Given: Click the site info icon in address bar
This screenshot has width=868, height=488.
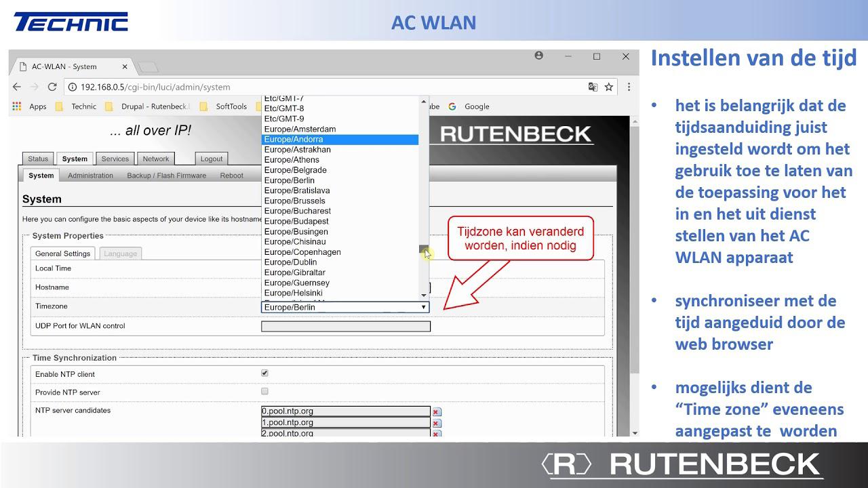Looking at the screenshot, I should 73,87.
